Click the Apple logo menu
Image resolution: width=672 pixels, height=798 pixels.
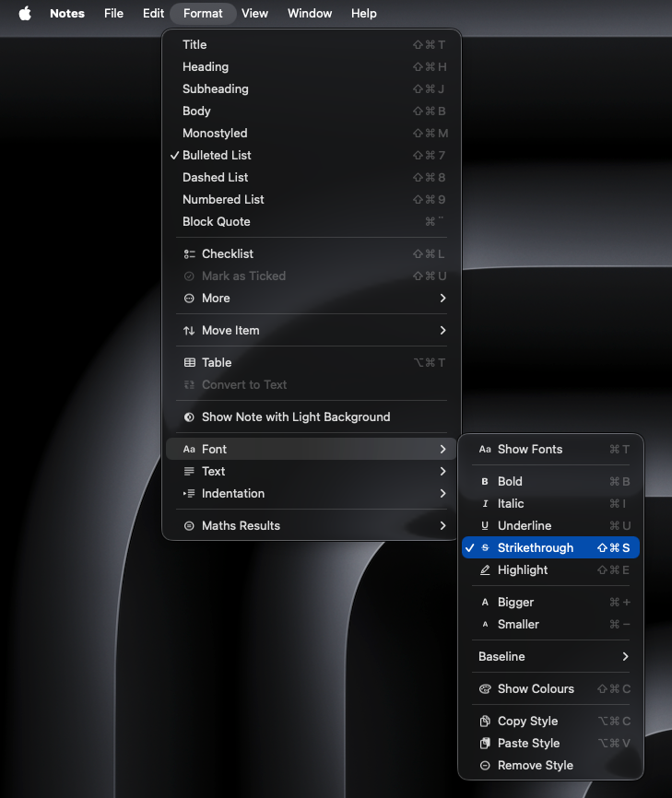(25, 13)
